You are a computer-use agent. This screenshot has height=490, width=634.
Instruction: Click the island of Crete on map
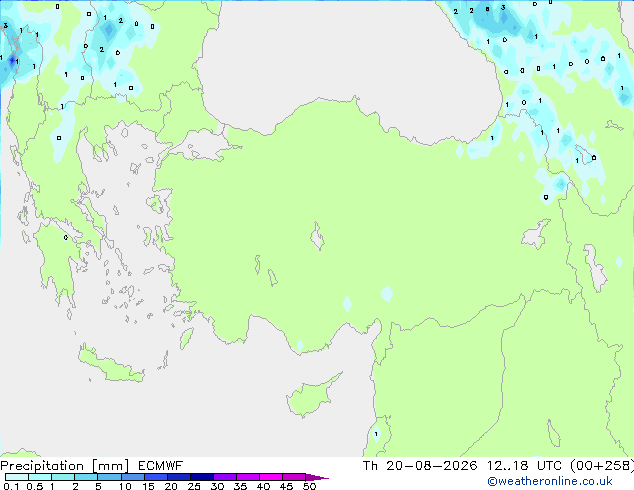[x=111, y=364]
